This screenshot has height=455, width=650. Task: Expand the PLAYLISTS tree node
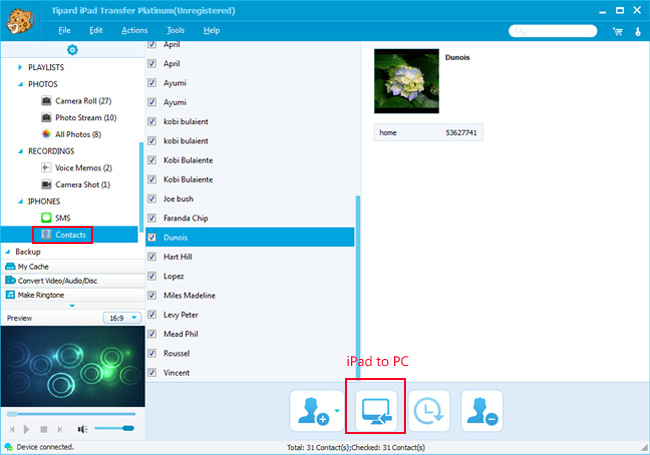click(20, 67)
